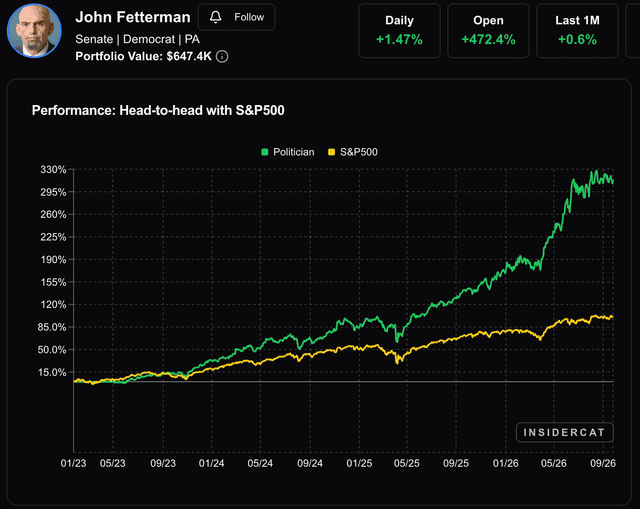Select the Daily +1.47% performance card
Image resolution: width=640 pixels, height=509 pixels.
point(399,31)
